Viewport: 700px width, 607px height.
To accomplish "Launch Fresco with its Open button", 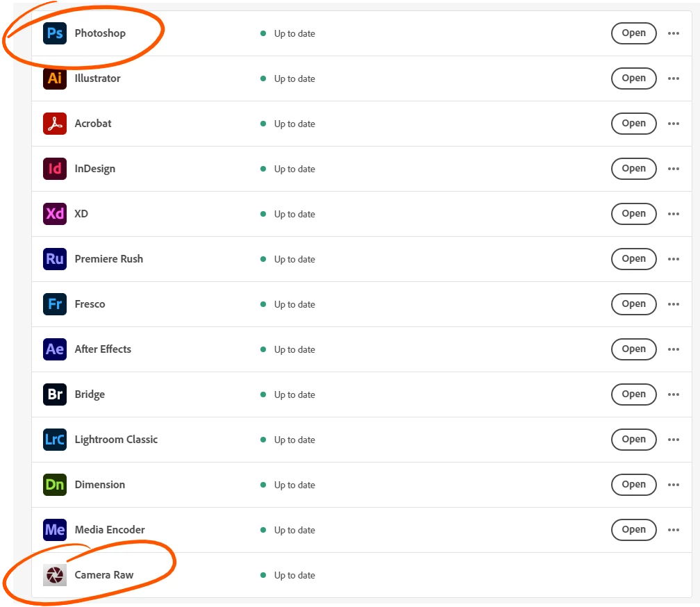I will (x=633, y=303).
